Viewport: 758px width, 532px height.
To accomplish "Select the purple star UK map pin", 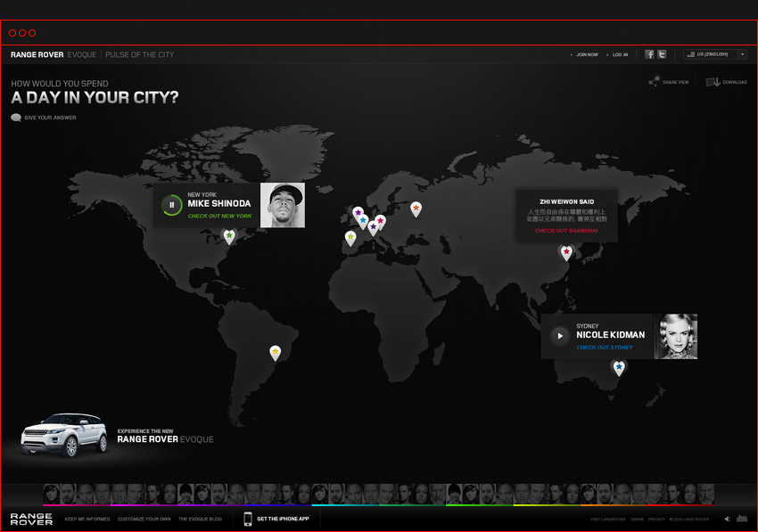I will (358, 213).
